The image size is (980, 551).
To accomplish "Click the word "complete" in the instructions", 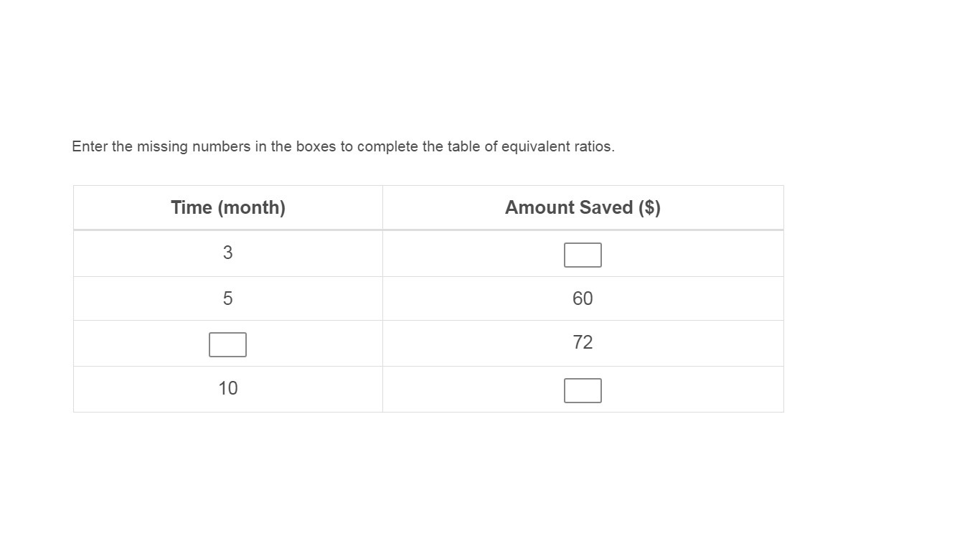I will [387, 146].
